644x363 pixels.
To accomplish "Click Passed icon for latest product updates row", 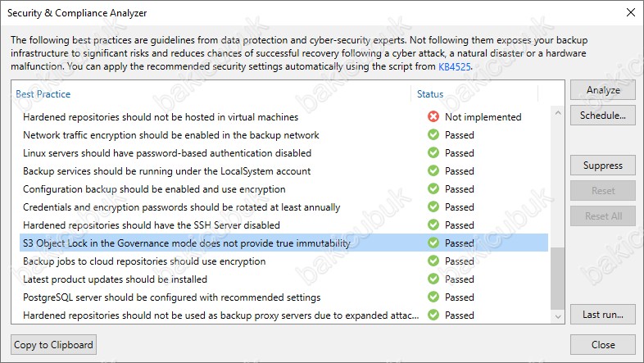I will click(433, 279).
